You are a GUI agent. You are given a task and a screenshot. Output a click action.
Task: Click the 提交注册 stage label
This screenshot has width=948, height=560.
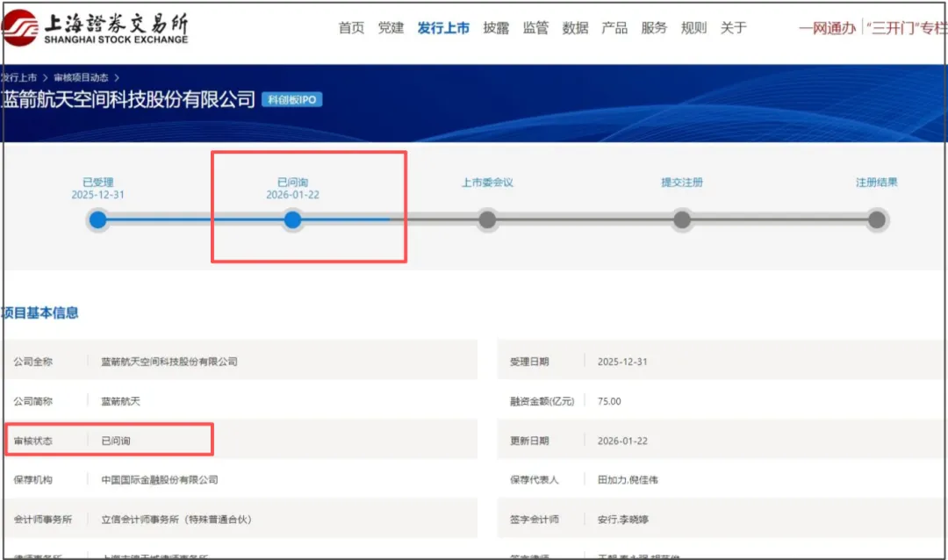pyautogui.click(x=682, y=182)
